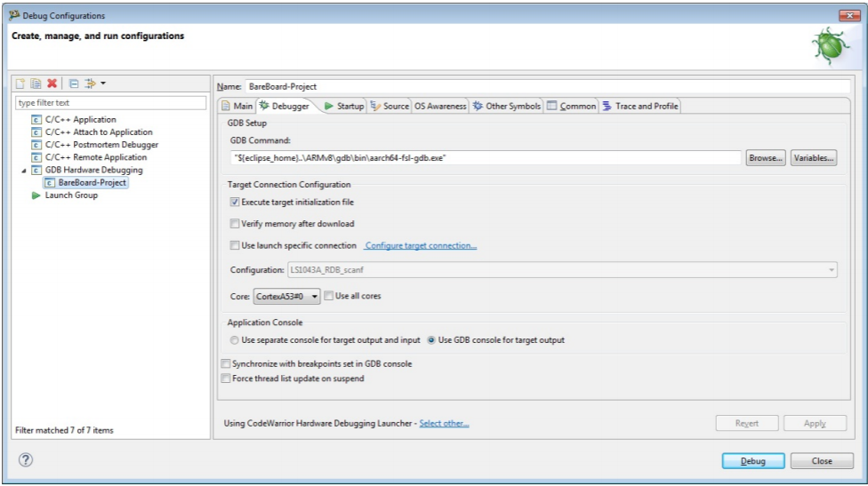Click the Variables... button
The width and height of the screenshot is (868, 486).
[813, 158]
